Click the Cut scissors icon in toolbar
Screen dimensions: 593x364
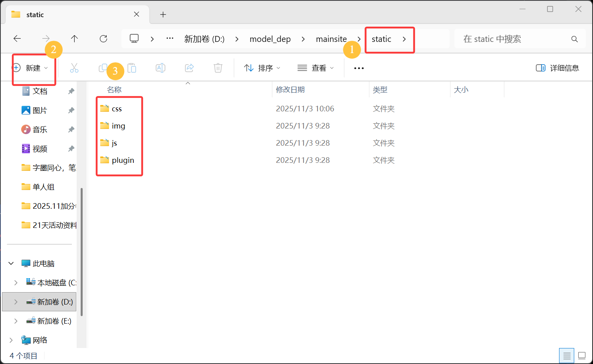pos(74,68)
